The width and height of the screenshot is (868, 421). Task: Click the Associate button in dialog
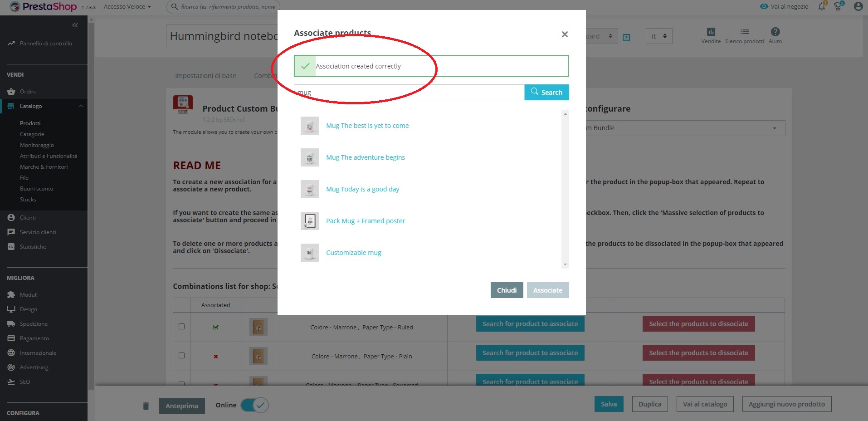pos(548,290)
